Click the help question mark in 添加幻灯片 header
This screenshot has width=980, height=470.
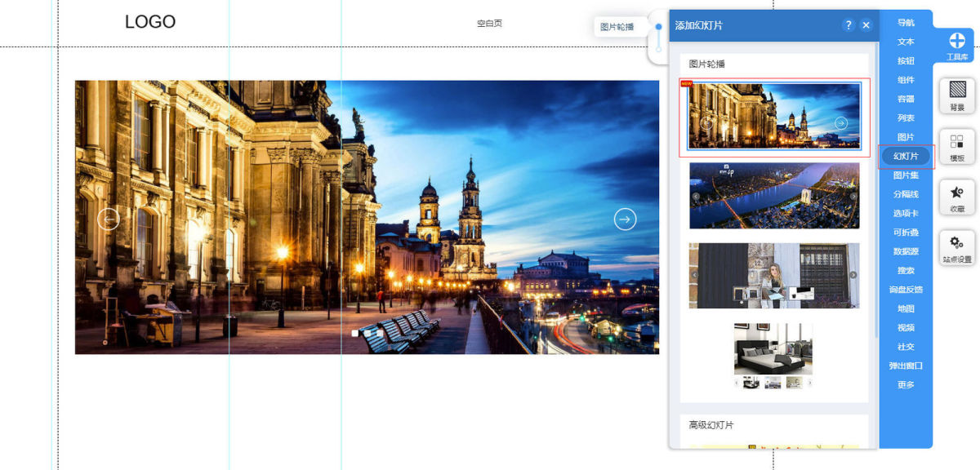(x=849, y=25)
